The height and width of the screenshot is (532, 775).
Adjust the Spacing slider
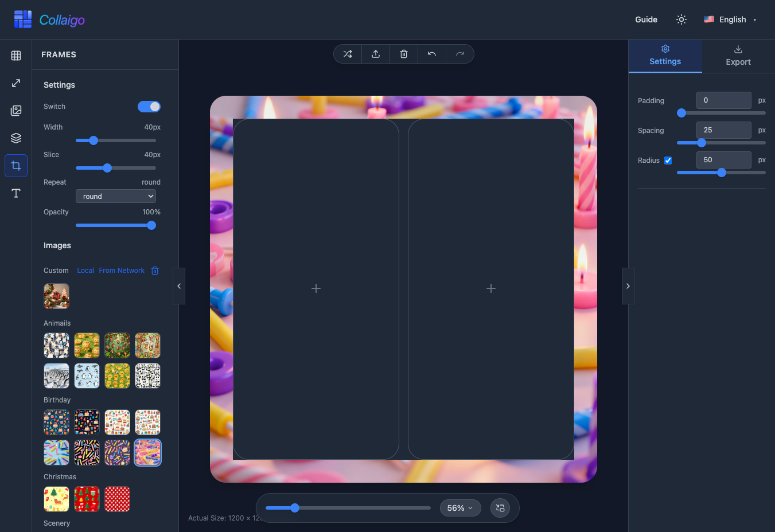click(x=721, y=143)
